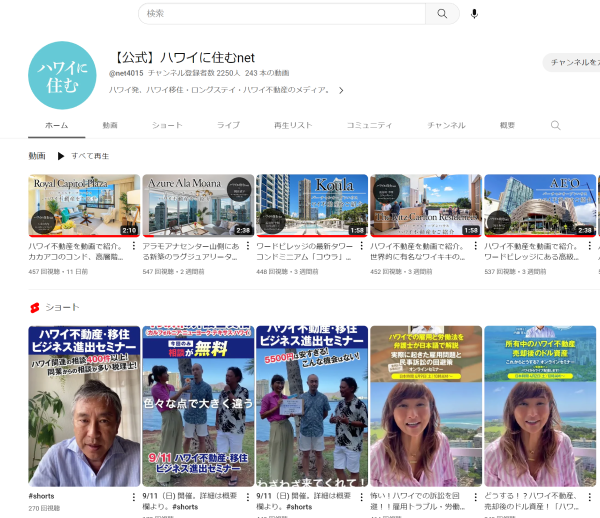This screenshot has height=518, width=600.
Task: Start voice search with microphone icon
Action: (x=474, y=14)
